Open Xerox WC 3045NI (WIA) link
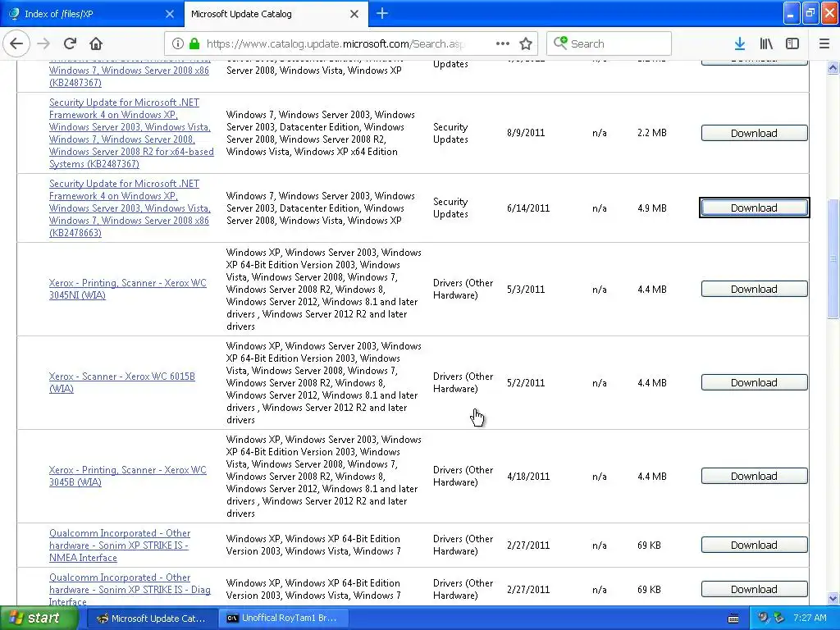 127,290
